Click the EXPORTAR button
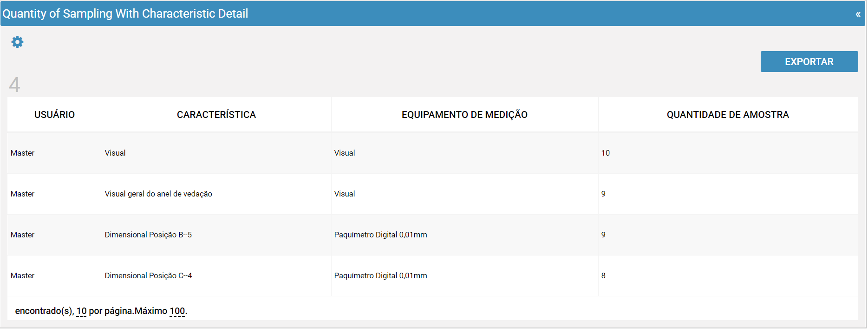The height and width of the screenshot is (334, 868). tap(809, 62)
